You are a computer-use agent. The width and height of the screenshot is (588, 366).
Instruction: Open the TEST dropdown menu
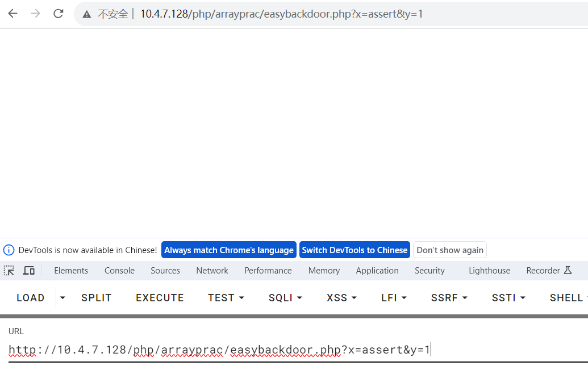tap(226, 298)
